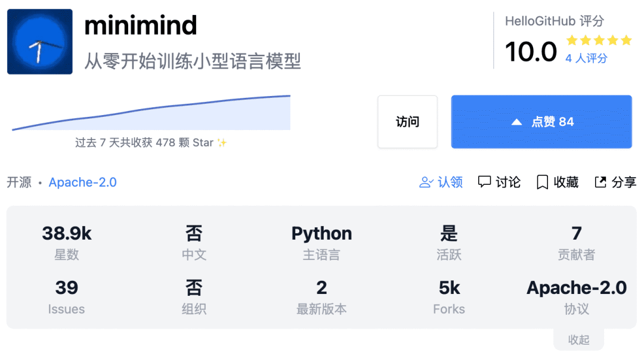
Task: Click the 认领 claim person icon
Action: 426,182
